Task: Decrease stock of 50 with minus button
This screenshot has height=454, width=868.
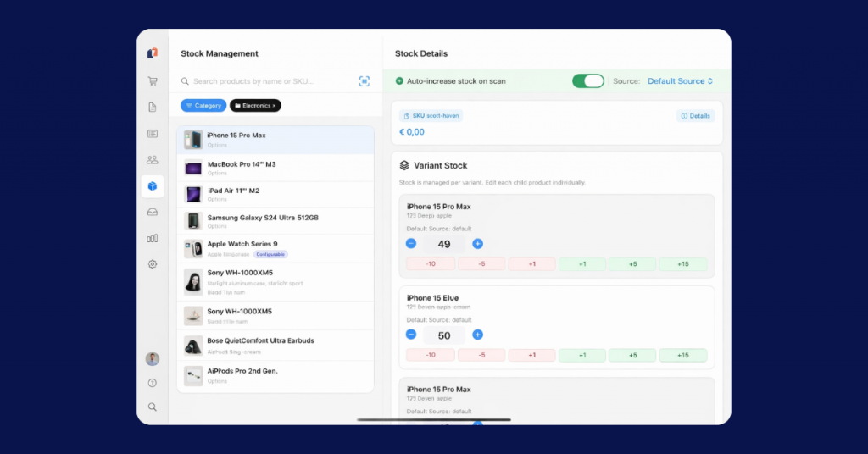Action: coord(411,335)
